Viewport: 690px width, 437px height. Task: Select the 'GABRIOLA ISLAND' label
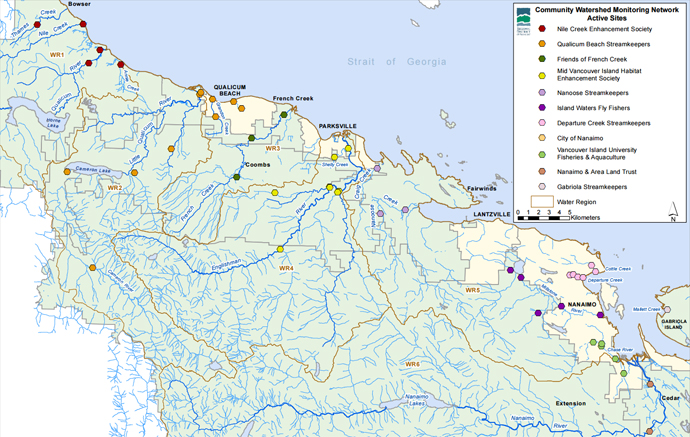point(674,324)
